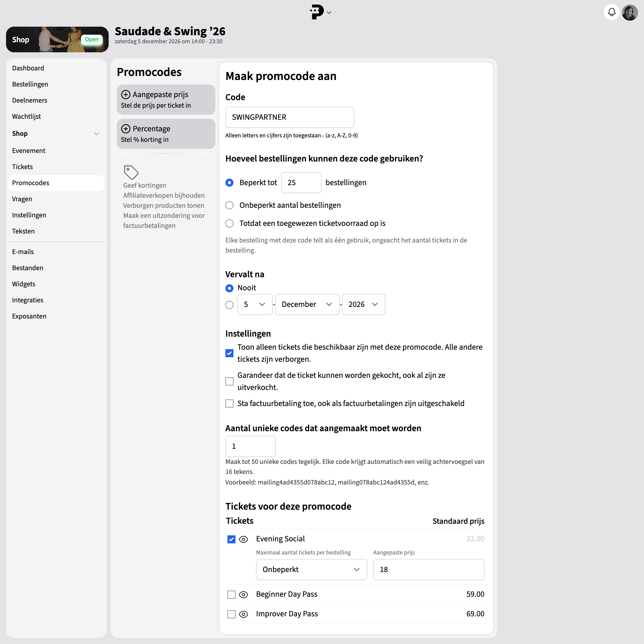Viewport: 644px width, 644px height.
Task: Collapse the Shop sidebar section chevron
Action: 97,134
